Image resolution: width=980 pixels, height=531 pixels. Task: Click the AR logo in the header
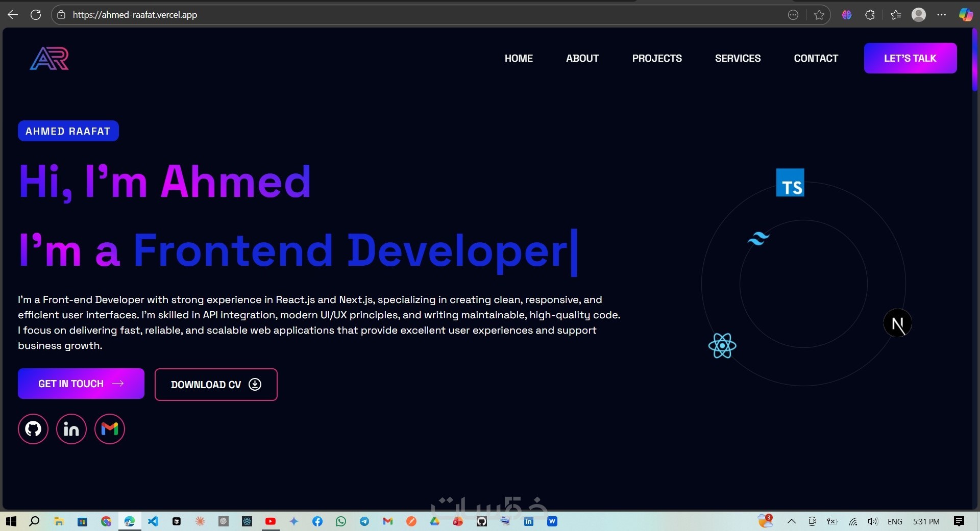coord(50,58)
